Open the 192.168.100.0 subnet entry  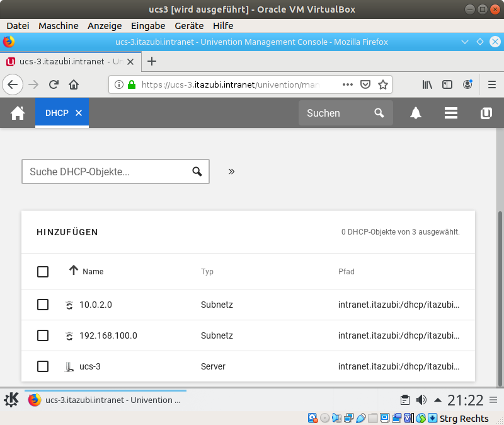108,335
